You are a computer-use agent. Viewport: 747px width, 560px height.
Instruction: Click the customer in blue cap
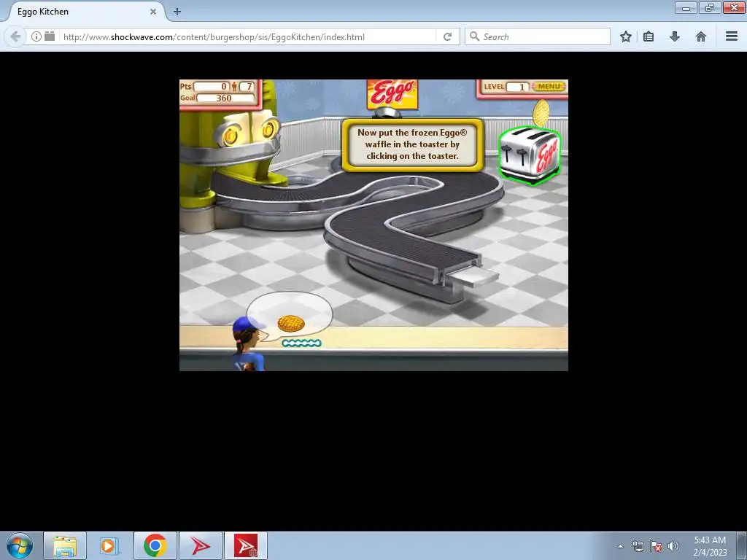coord(249,344)
